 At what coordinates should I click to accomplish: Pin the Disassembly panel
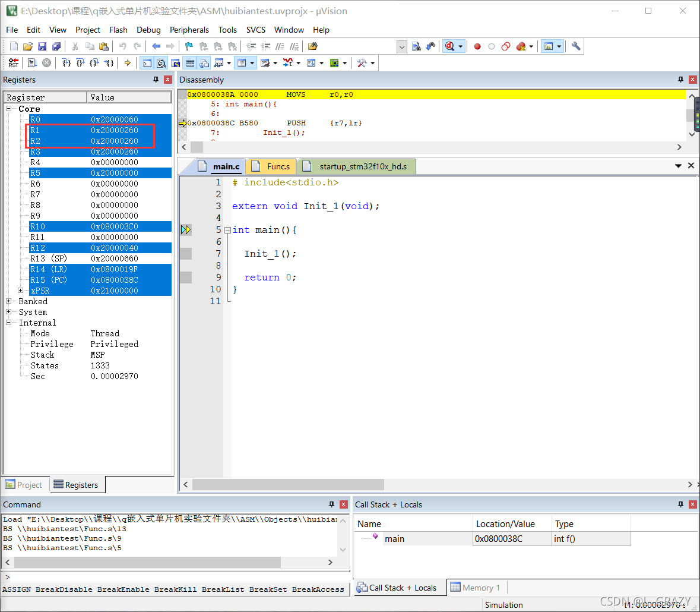coord(680,80)
